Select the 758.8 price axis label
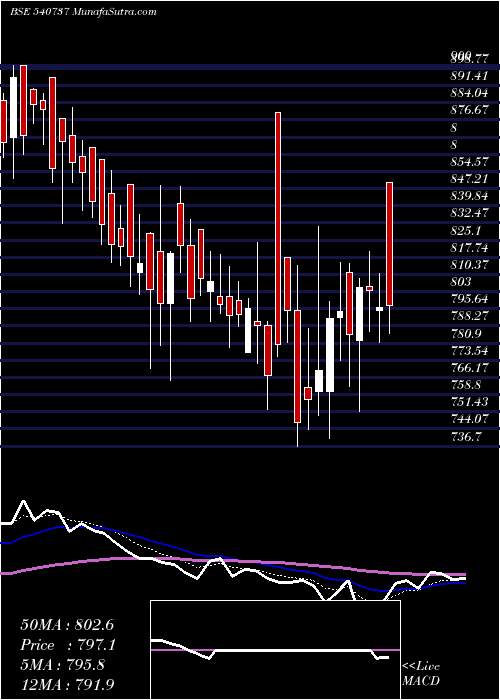 [x=465, y=385]
